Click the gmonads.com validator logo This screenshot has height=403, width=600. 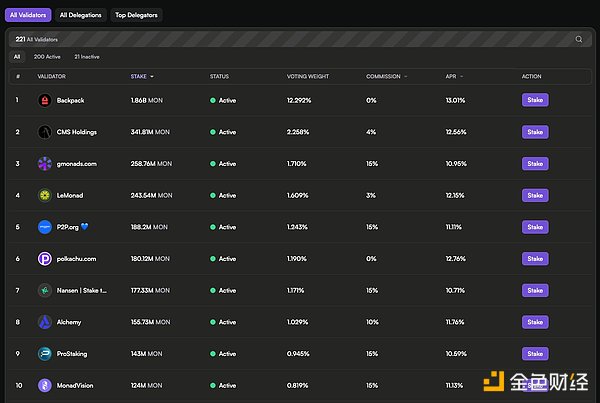(x=45, y=164)
